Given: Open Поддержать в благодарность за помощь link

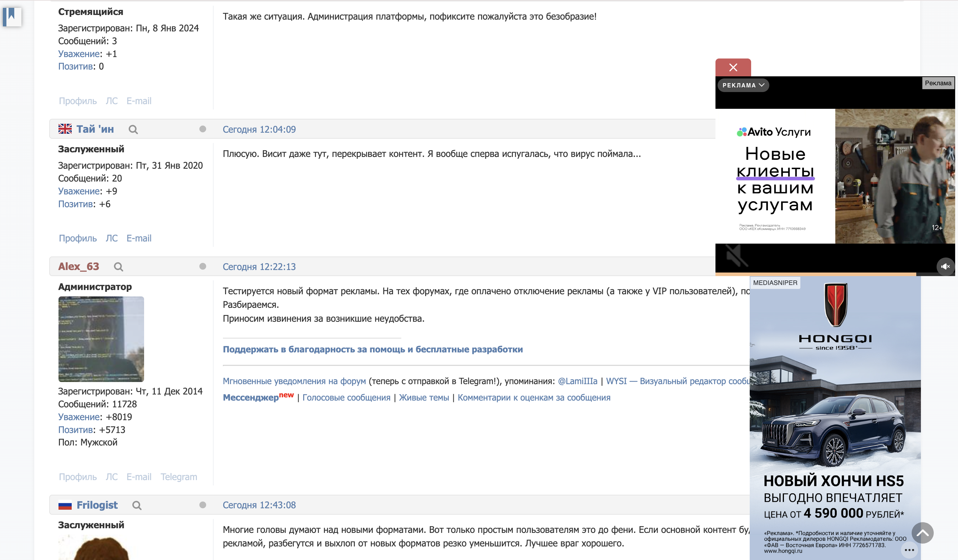Looking at the screenshot, I should pos(373,349).
